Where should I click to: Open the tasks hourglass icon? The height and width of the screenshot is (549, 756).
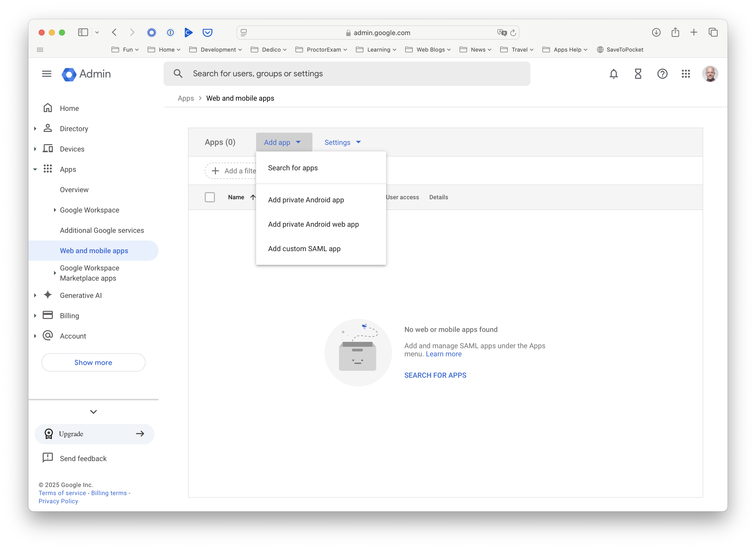[638, 74]
